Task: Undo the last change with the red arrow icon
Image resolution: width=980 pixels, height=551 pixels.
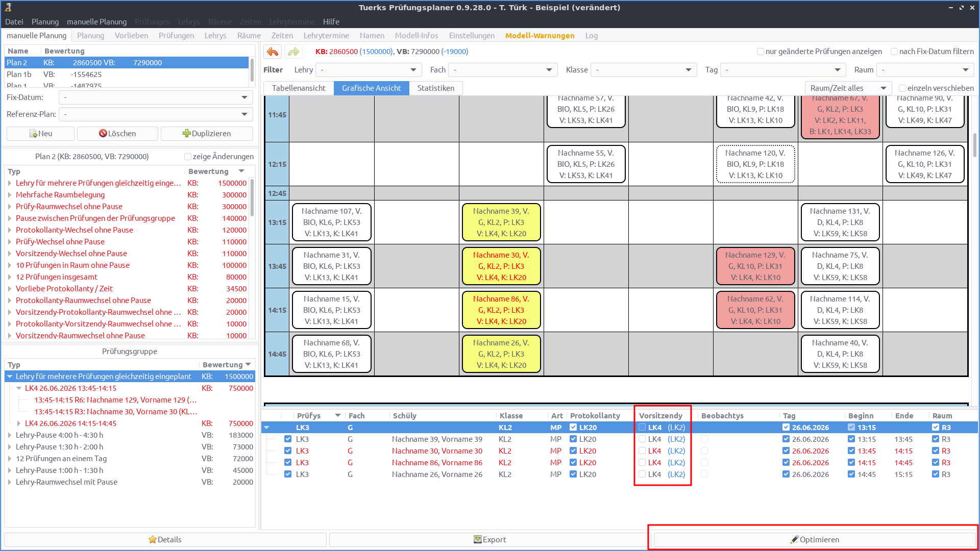Action: pos(272,52)
